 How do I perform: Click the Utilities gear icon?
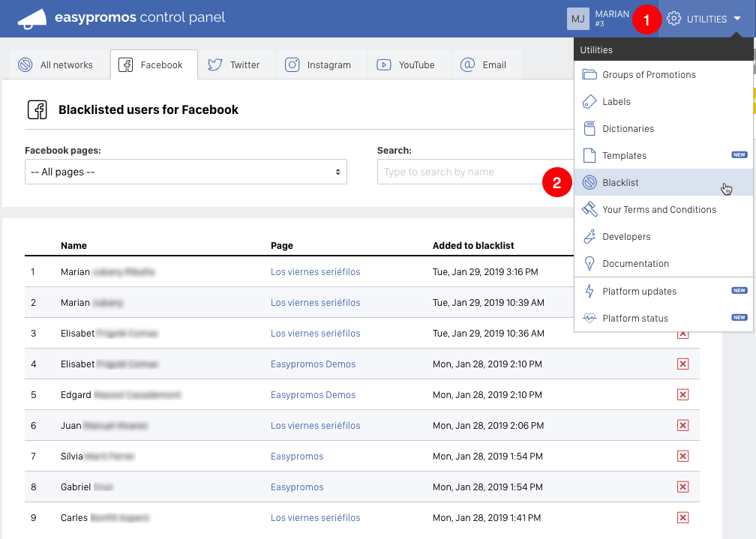click(673, 19)
